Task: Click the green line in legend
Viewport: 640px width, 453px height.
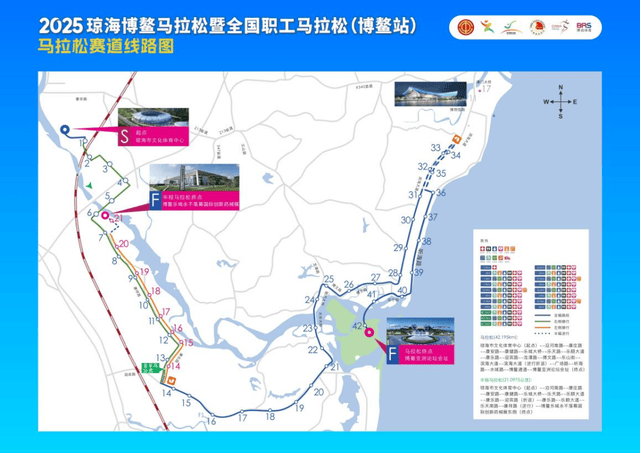Action: (543, 322)
